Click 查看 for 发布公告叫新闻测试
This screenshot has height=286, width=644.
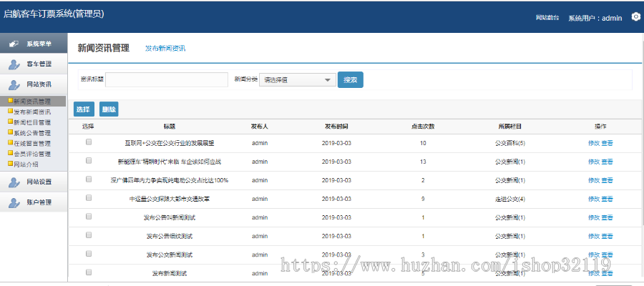tap(607, 217)
